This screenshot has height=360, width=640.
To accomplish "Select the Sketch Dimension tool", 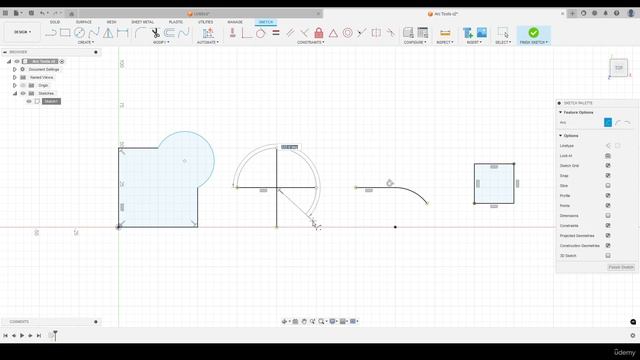I will tap(122, 33).
